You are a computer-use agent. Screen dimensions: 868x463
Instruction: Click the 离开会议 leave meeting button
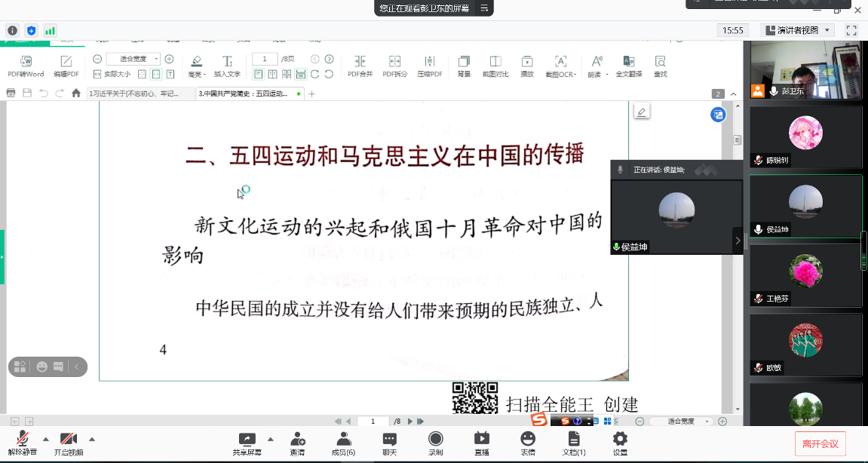pos(820,443)
